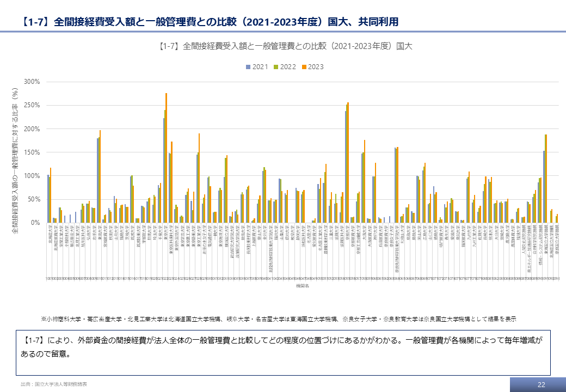
Task: Click the source citation 出典：国立大学法人等財務諸表
Action: 53,384
